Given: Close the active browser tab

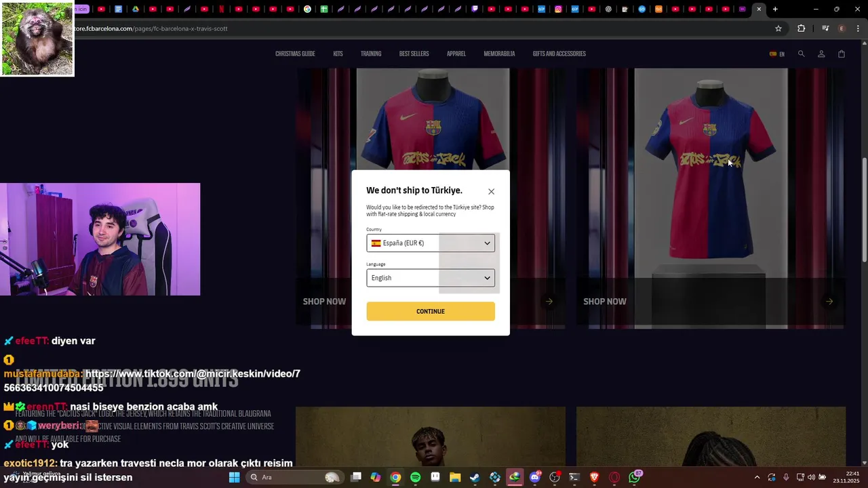Looking at the screenshot, I should (759, 9).
